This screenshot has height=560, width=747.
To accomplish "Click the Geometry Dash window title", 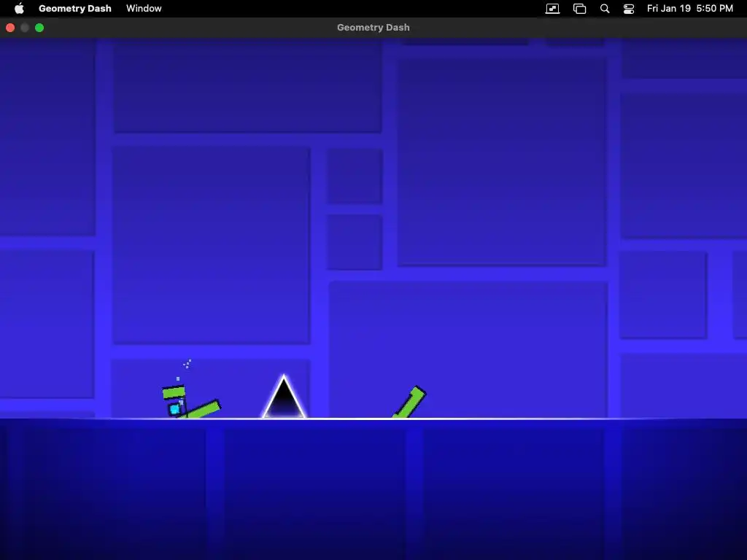I will pyautogui.click(x=373, y=28).
